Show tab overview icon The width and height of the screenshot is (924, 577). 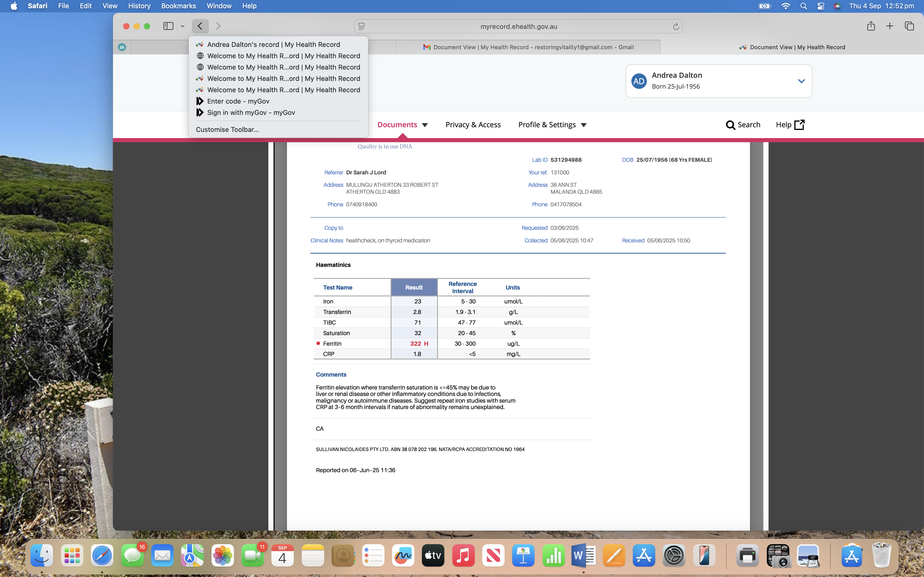(x=909, y=26)
